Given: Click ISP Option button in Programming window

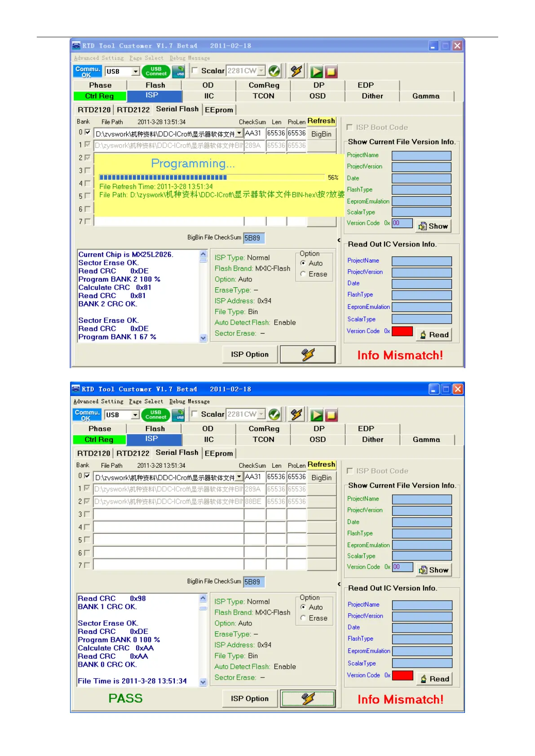Looking at the screenshot, I should tap(250, 354).
